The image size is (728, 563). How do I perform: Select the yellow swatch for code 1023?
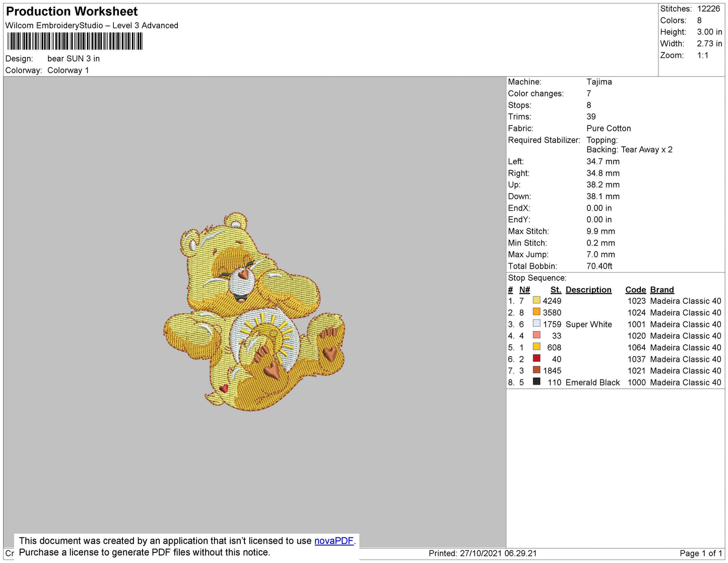pos(537,300)
